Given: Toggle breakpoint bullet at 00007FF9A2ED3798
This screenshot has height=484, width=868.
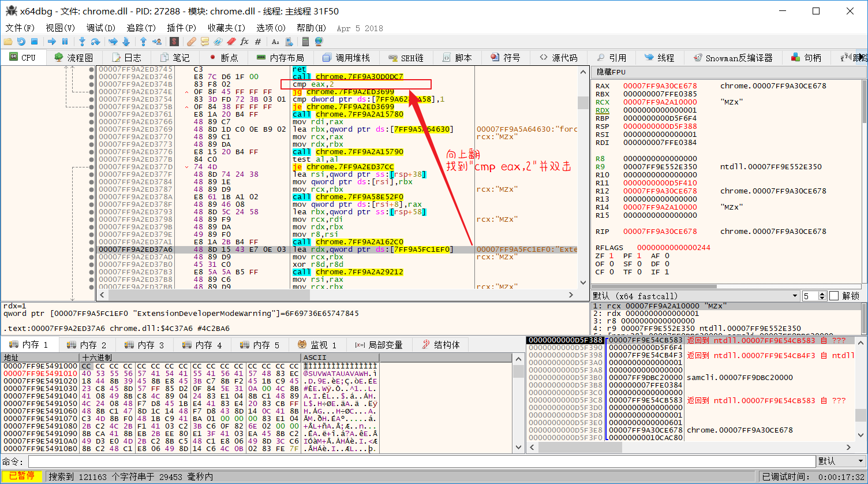Looking at the screenshot, I should click(91, 219).
